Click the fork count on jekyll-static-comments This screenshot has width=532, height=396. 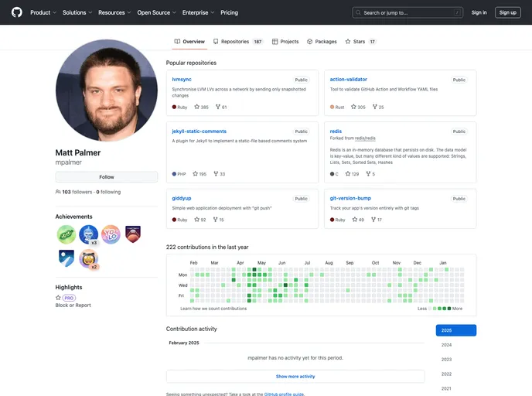[219, 174]
